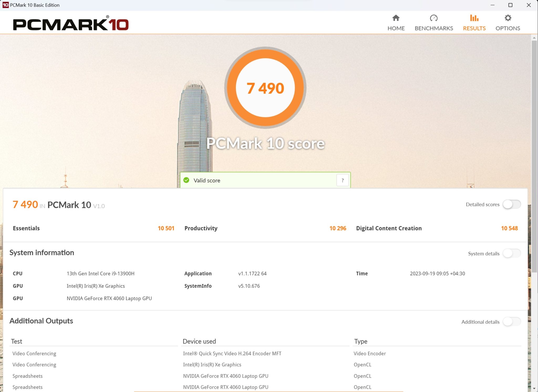Click the Digital Content Creation score
The width and height of the screenshot is (538, 392).
(509, 228)
